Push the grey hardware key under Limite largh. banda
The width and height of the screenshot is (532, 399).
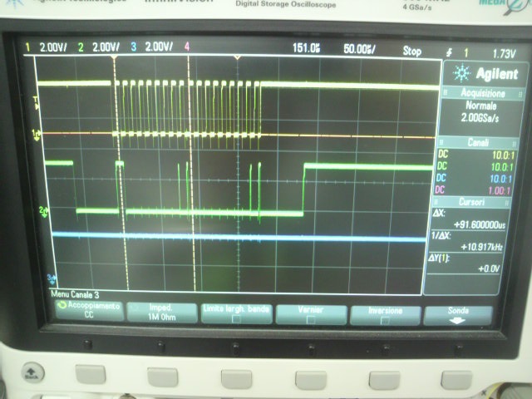236,379
